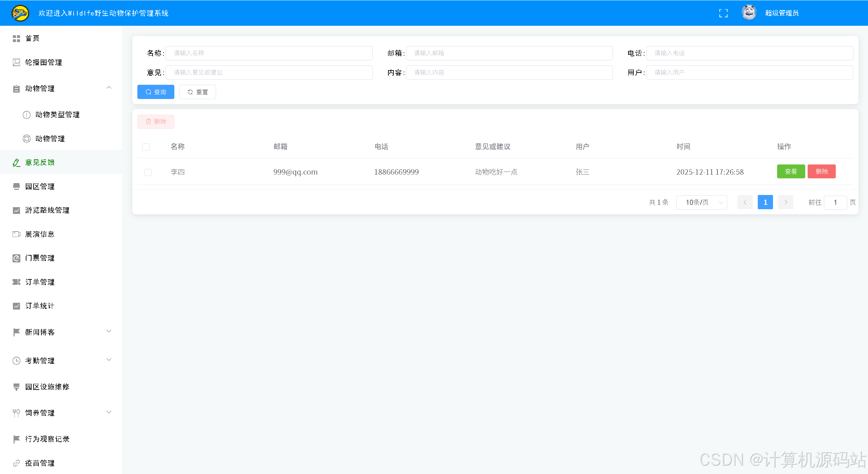868x474 pixels.
Task: Open 游览路线管理 menu item
Action: point(61,211)
